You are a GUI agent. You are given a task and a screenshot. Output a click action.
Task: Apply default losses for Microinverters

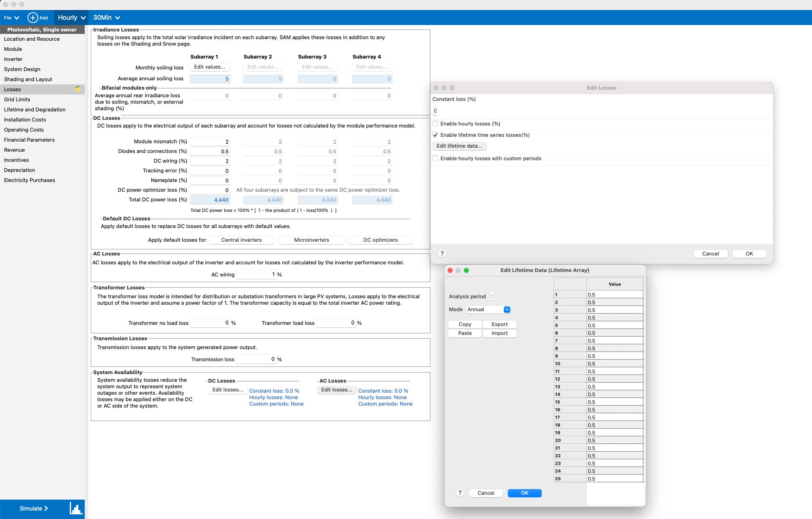tap(311, 240)
